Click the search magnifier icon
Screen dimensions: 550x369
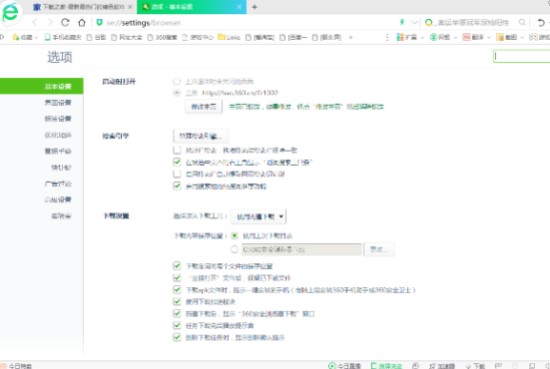pyautogui.click(x=522, y=22)
